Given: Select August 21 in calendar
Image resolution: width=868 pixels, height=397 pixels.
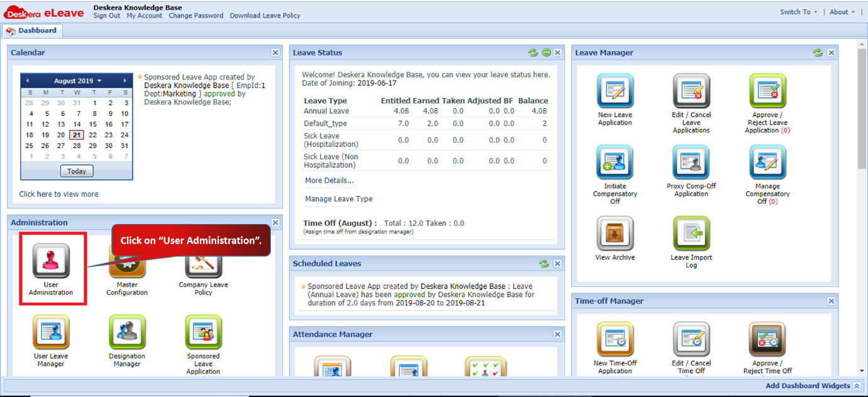Looking at the screenshot, I should point(77,135).
